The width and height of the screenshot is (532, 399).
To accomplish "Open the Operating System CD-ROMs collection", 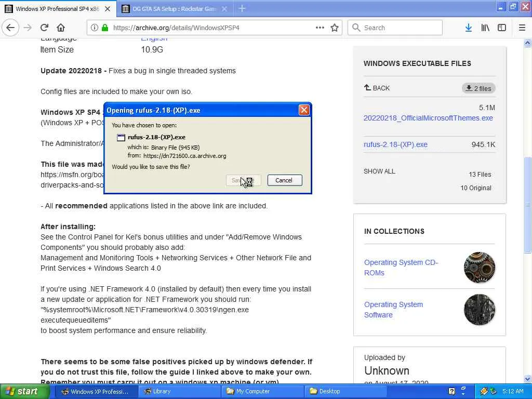I will point(401,268).
